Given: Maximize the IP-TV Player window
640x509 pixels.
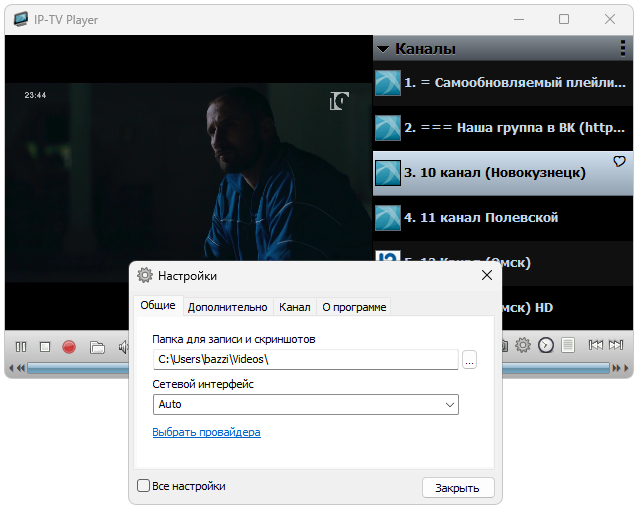Looking at the screenshot, I should 564,19.
